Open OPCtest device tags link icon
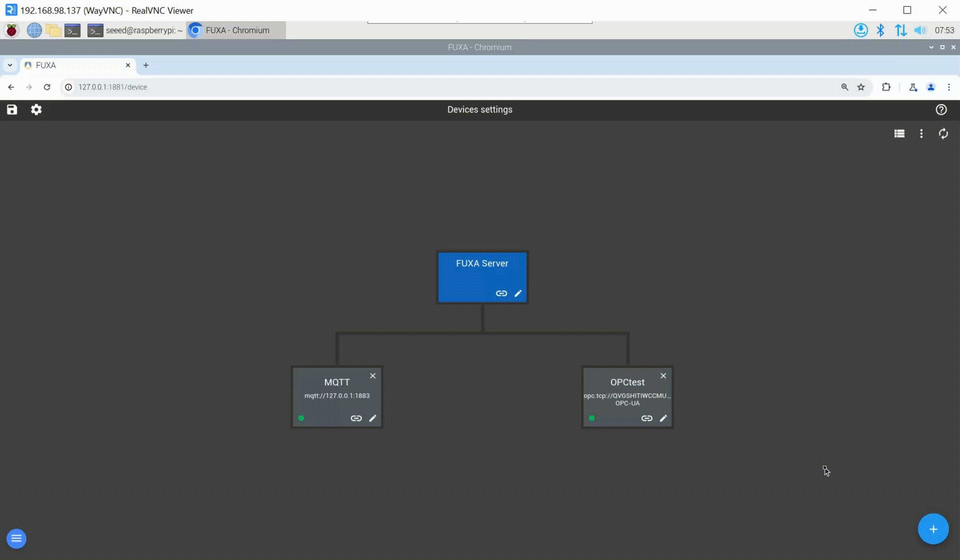The image size is (960, 560). (x=647, y=418)
